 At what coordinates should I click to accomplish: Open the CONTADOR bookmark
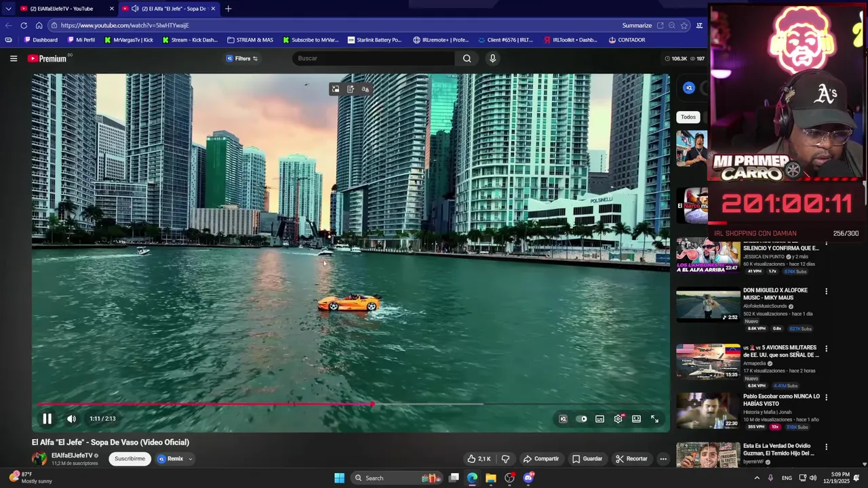[627, 40]
